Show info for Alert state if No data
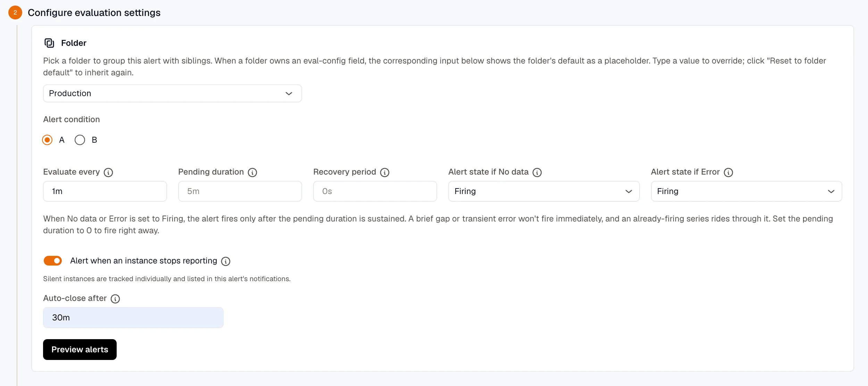868x386 pixels. [x=537, y=173]
